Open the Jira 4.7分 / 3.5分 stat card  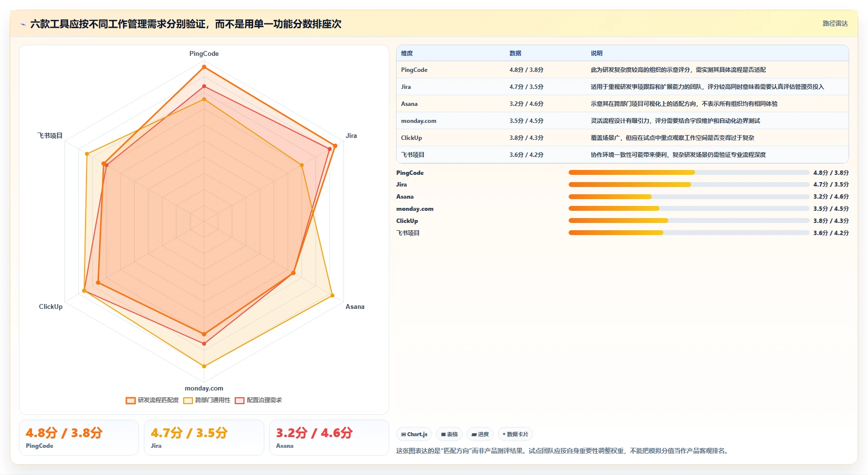point(204,438)
